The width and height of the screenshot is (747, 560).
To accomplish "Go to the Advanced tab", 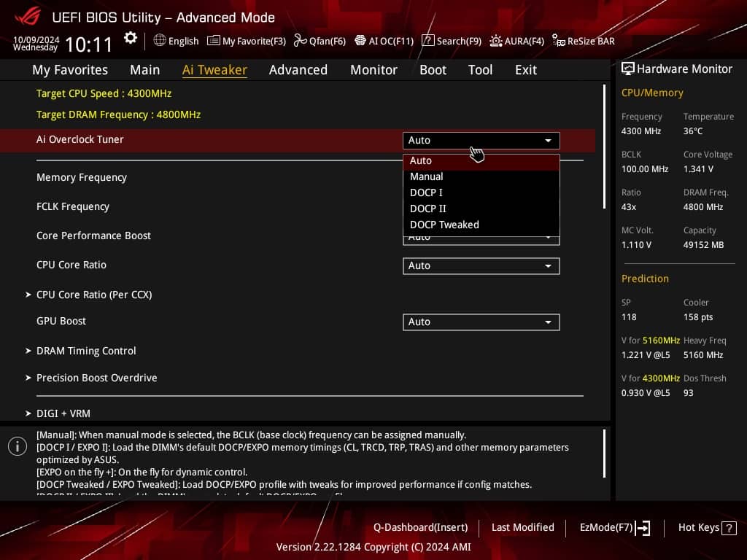I will coord(298,70).
